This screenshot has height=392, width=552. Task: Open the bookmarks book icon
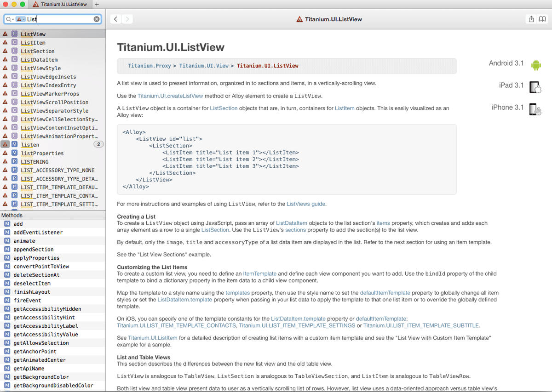[542, 19]
